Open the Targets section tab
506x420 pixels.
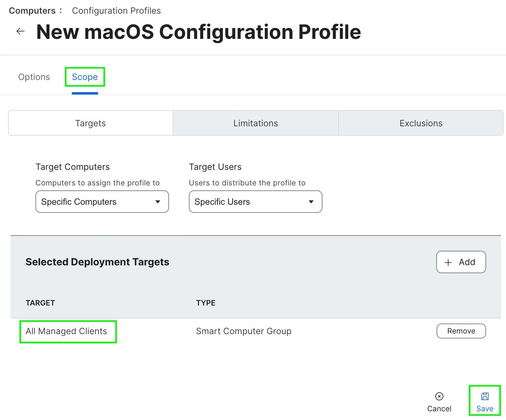pos(91,123)
